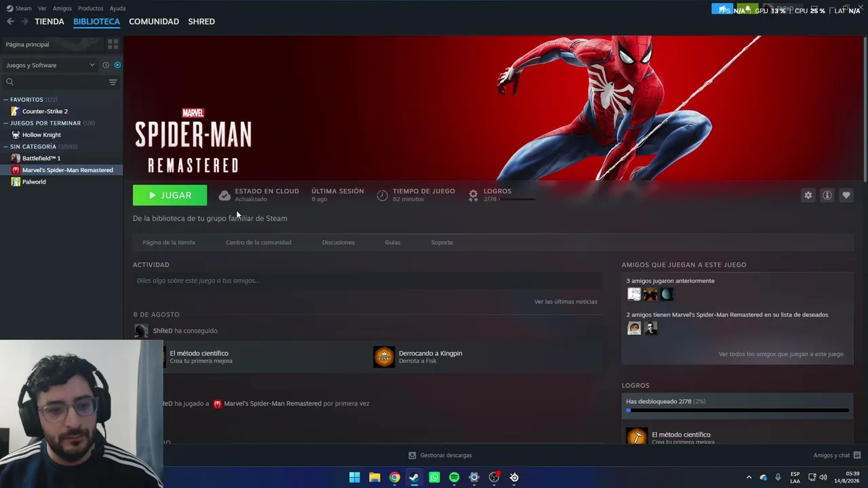Click first wishlist friend avatar
Image resolution: width=868 pixels, height=488 pixels.
pyautogui.click(x=634, y=328)
